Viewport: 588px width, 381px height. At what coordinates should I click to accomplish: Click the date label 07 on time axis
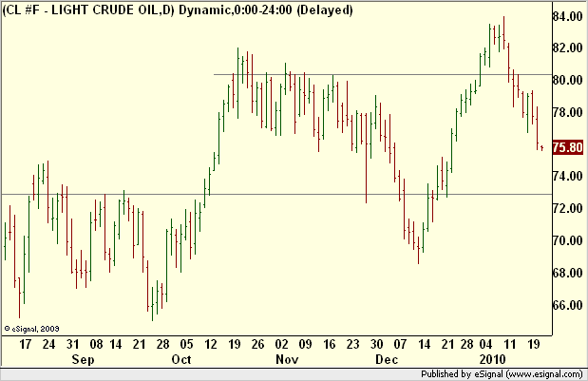[401, 344]
